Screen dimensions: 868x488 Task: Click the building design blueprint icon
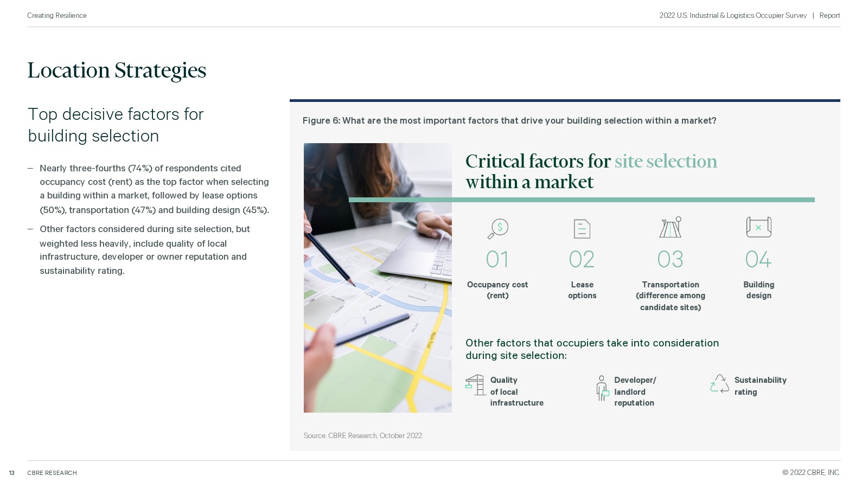point(758,227)
